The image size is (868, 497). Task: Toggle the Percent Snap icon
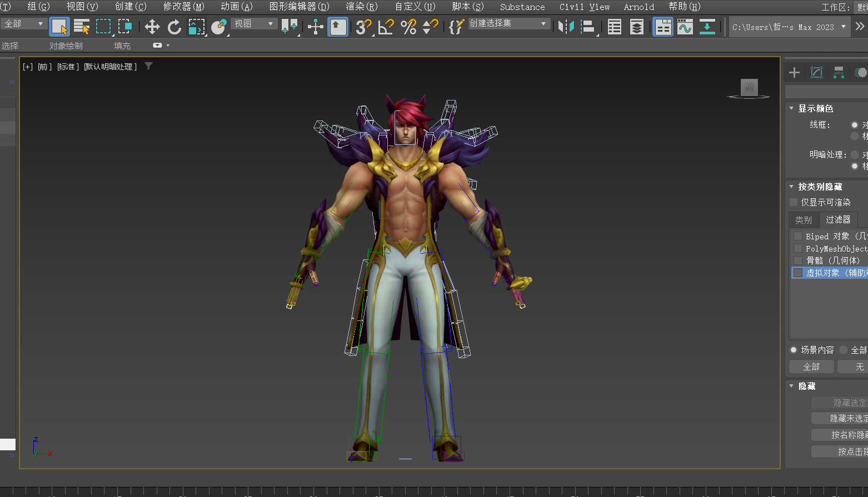click(408, 27)
